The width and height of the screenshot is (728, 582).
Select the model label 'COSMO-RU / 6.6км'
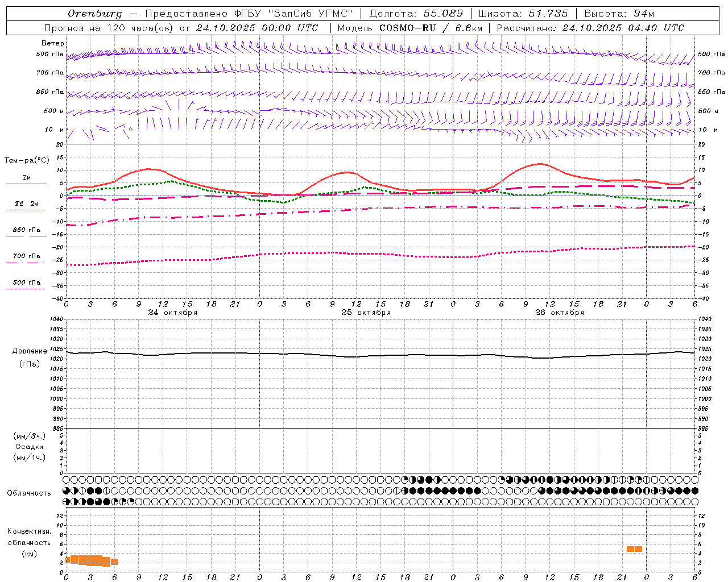[431, 28]
